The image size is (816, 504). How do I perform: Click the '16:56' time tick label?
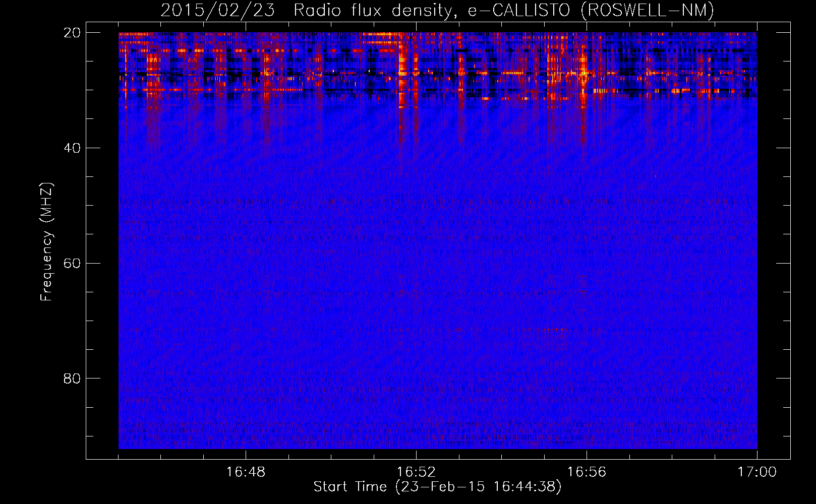(587, 472)
